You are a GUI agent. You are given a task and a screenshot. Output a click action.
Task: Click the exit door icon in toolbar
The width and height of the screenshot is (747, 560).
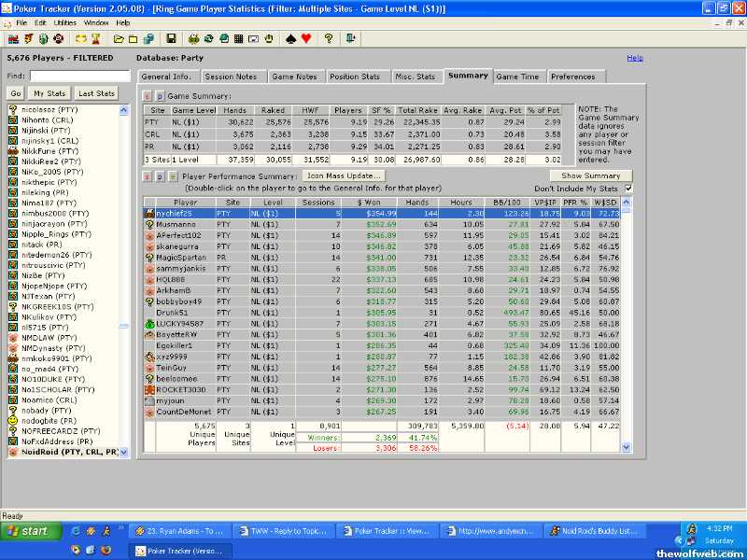(351, 38)
